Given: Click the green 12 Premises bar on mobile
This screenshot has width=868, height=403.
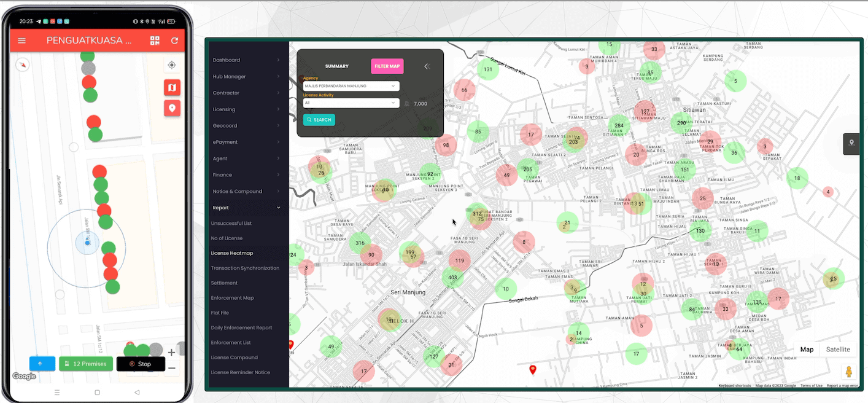Looking at the screenshot, I should (x=86, y=364).
